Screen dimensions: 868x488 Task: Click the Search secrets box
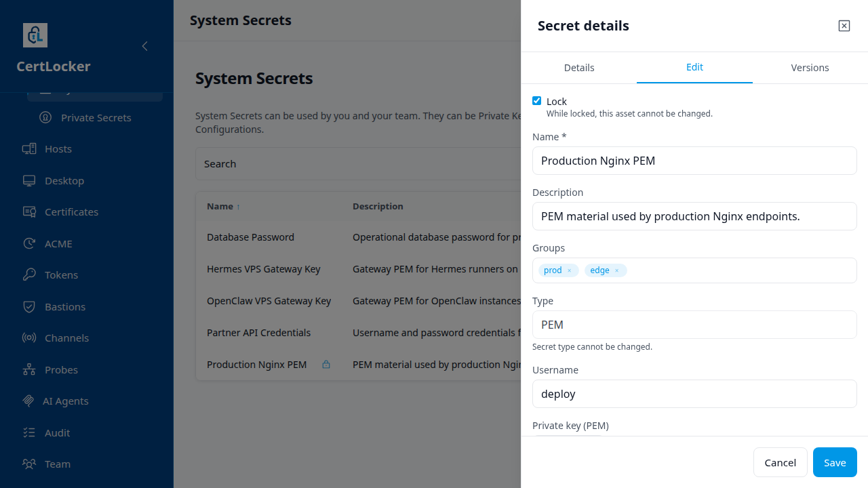coord(358,164)
